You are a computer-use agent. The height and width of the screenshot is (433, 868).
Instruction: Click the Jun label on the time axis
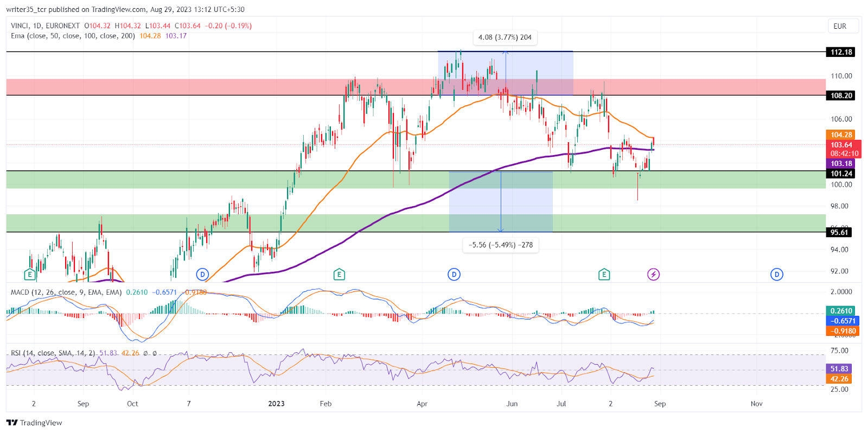point(512,404)
